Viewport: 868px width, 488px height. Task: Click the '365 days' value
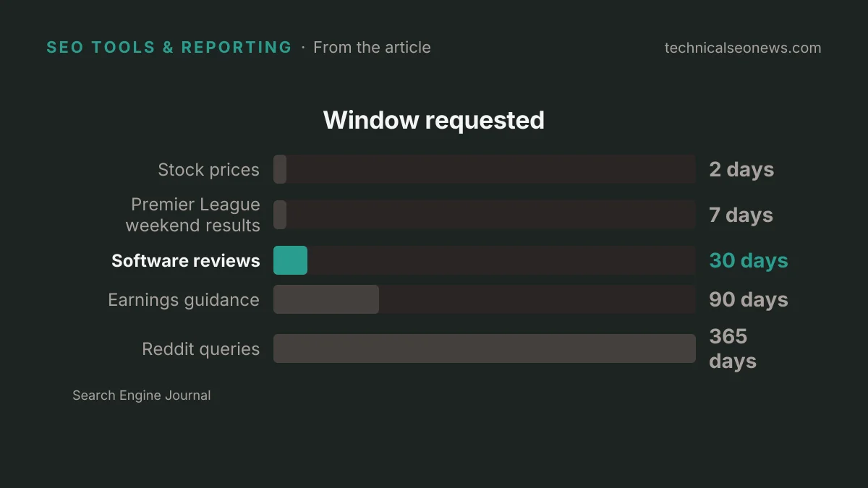(733, 348)
